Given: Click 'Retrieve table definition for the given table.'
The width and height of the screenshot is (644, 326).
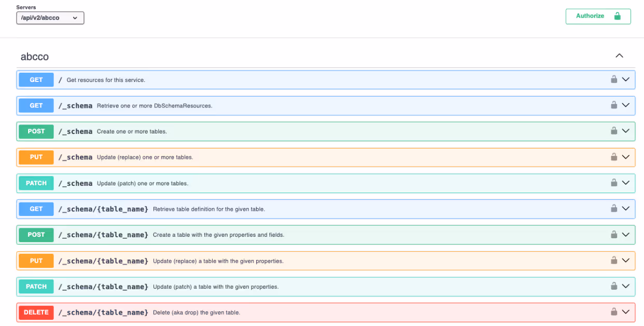Looking at the screenshot, I should [x=209, y=209].
